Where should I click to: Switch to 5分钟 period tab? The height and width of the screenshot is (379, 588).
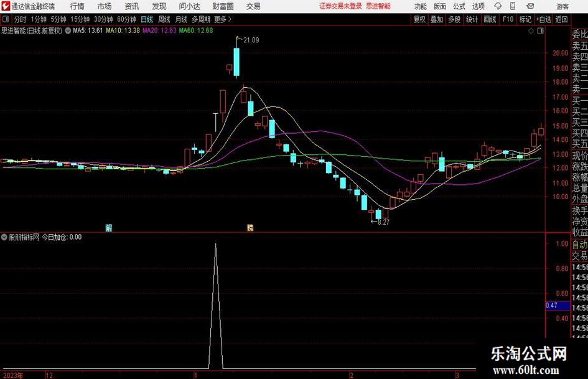pos(58,19)
